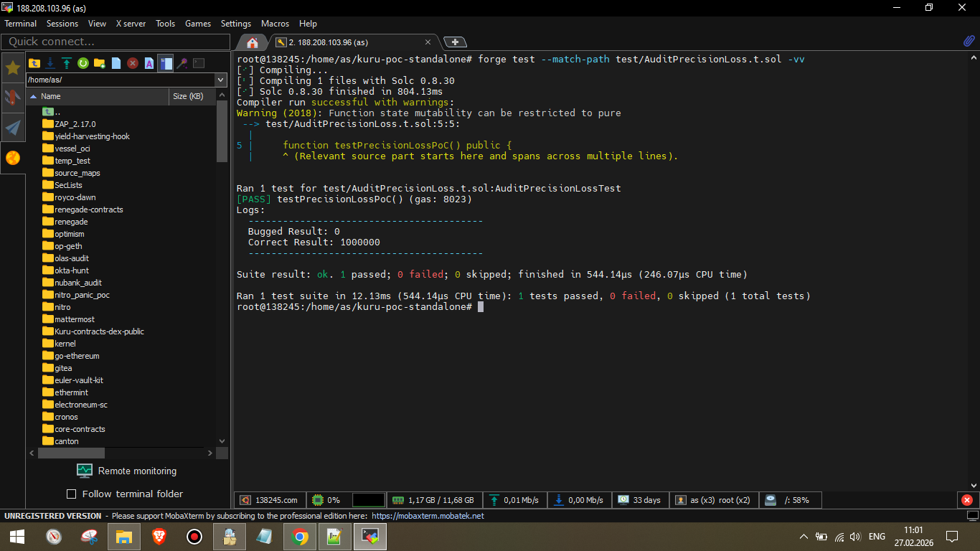The height and width of the screenshot is (551, 980).
Task: Click the download selected files icon
Action: (50, 63)
